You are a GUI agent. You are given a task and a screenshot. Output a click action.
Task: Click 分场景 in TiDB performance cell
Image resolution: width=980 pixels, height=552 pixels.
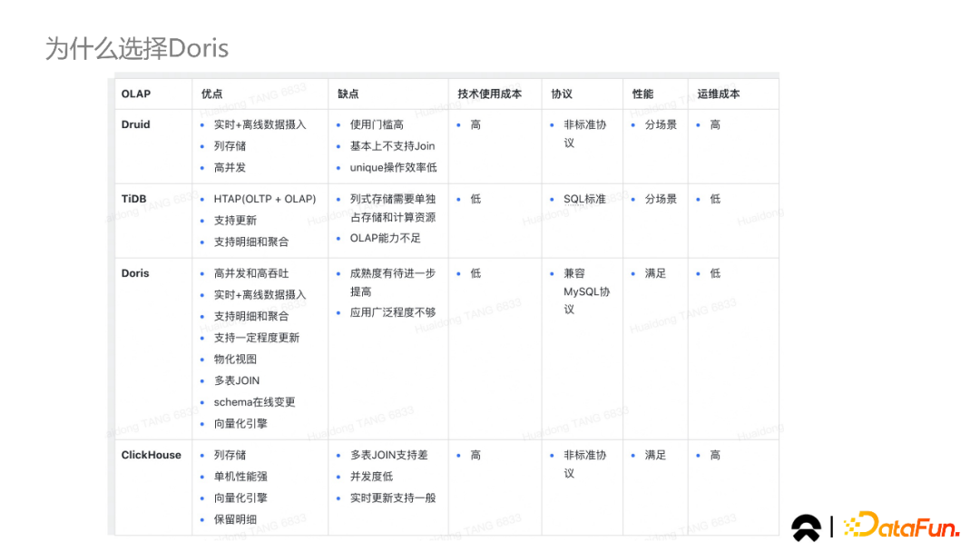point(661,199)
